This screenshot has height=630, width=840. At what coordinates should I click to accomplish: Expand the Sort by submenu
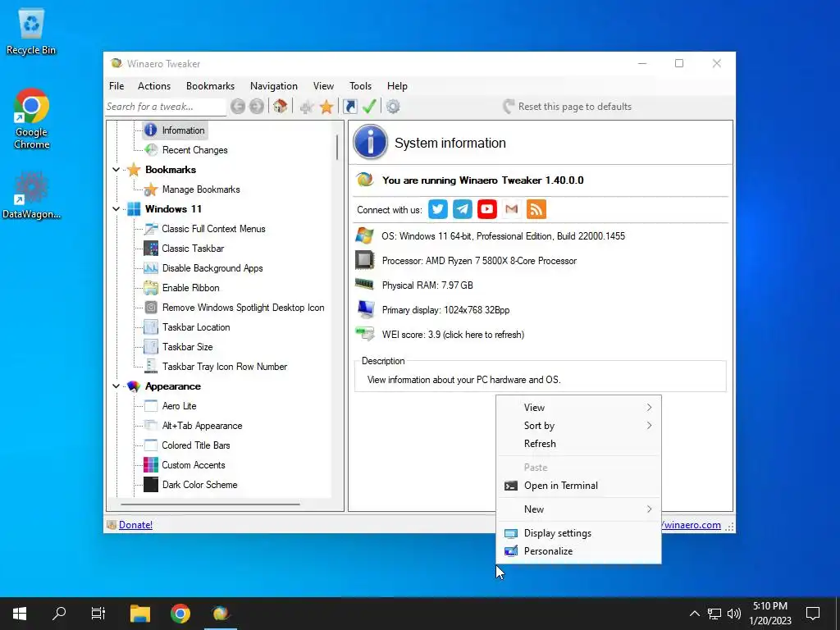point(578,426)
